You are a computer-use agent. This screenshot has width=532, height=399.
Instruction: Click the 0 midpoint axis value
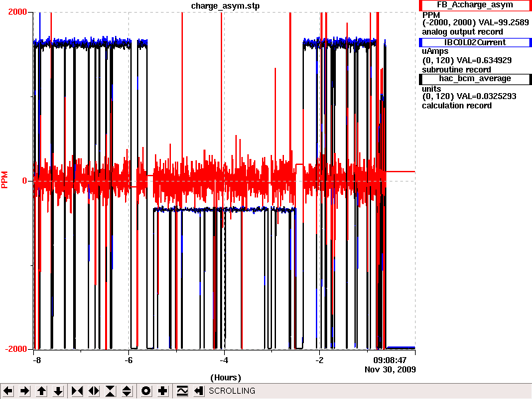(25, 181)
